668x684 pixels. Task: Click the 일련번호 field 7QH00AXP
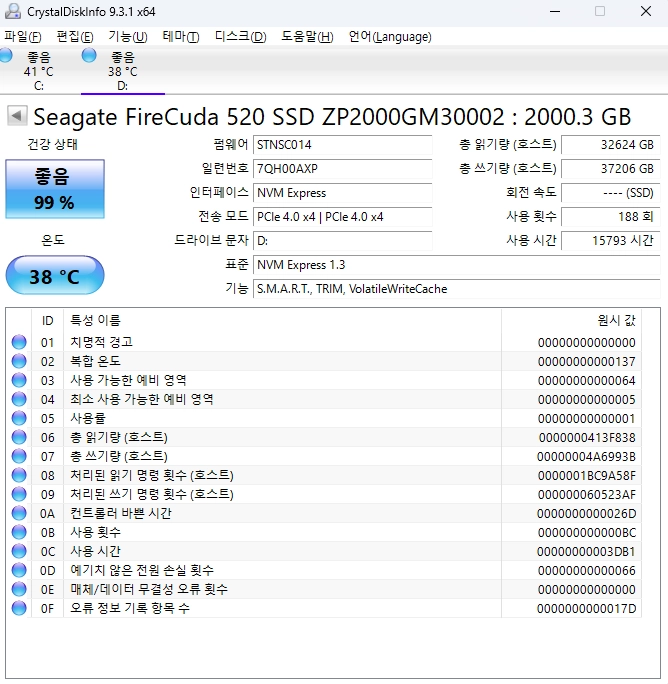(x=343, y=169)
